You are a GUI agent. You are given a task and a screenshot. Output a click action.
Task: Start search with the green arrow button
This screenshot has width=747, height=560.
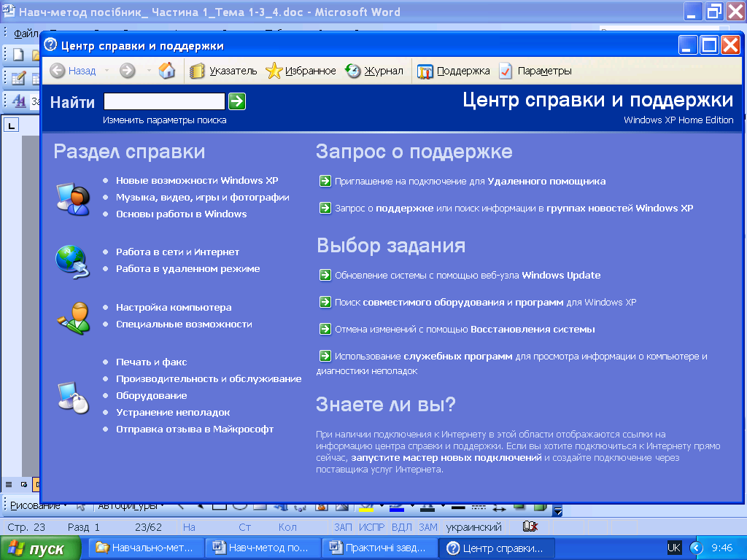(x=237, y=101)
